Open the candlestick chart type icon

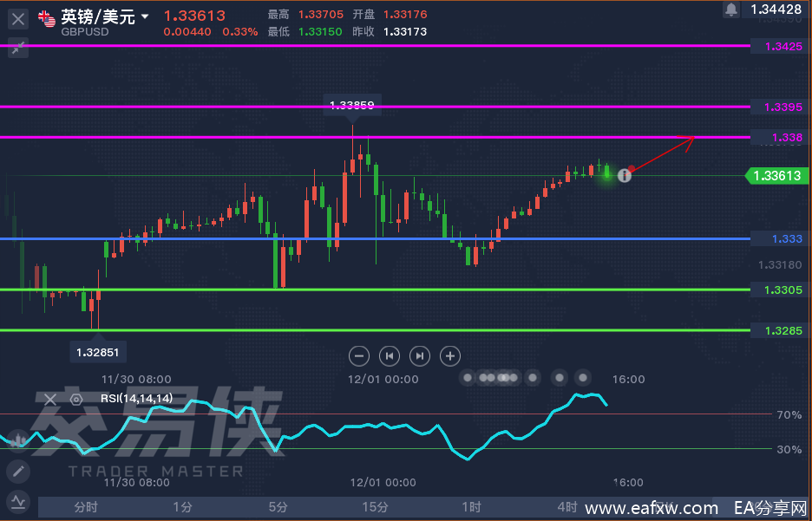coord(18,440)
